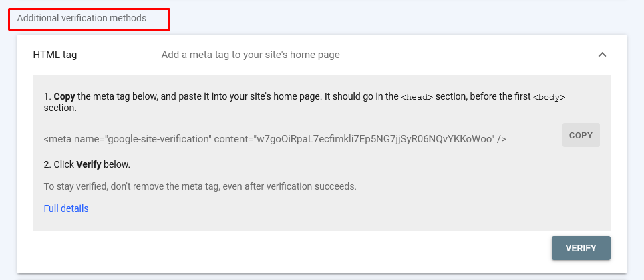Click the VERIFY button
Image resolution: width=644 pixels, height=280 pixels.
tap(581, 248)
